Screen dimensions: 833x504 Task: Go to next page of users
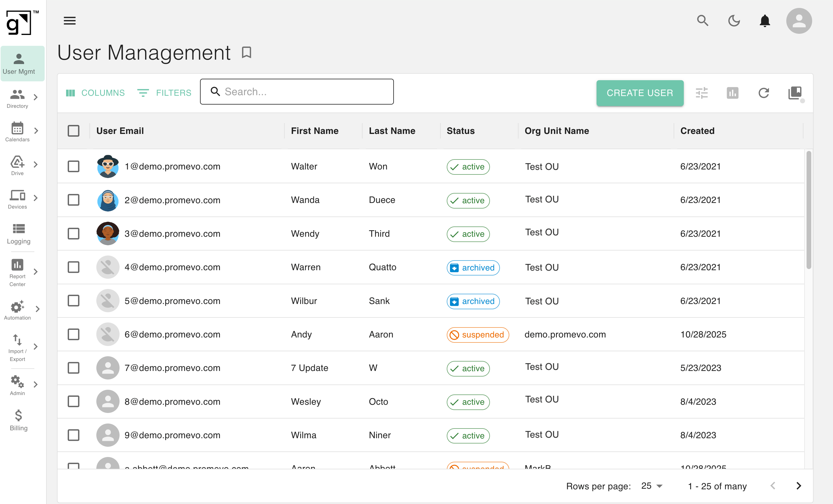pos(799,486)
